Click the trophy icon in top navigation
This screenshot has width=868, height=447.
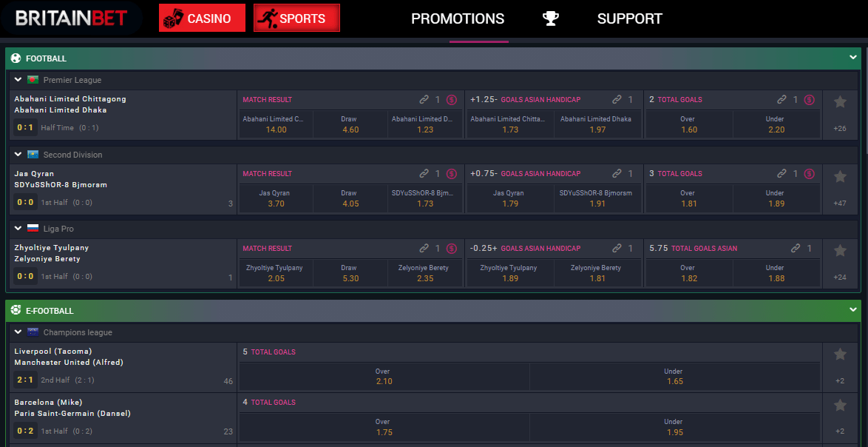click(551, 19)
